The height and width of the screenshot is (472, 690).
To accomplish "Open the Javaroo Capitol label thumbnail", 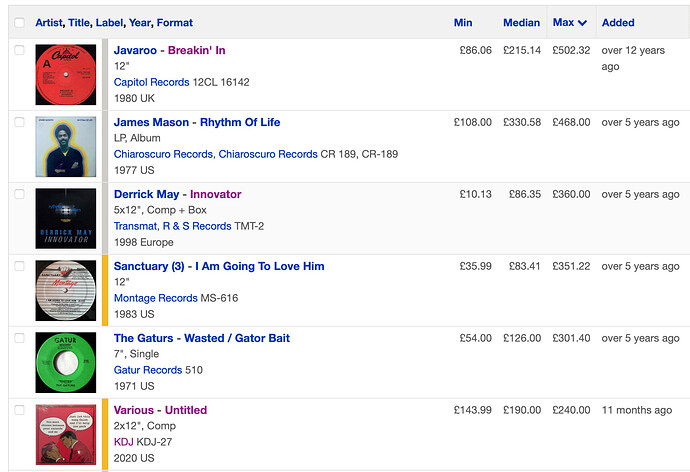I will pyautogui.click(x=66, y=74).
